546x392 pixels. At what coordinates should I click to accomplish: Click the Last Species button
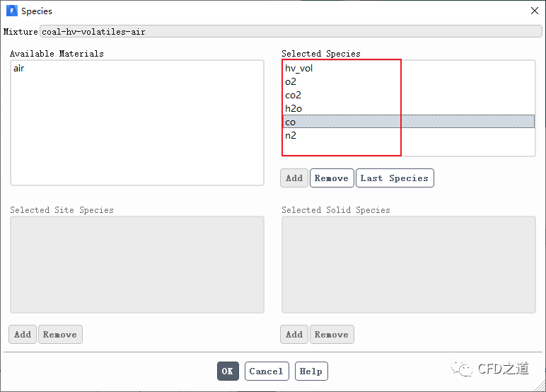point(394,178)
